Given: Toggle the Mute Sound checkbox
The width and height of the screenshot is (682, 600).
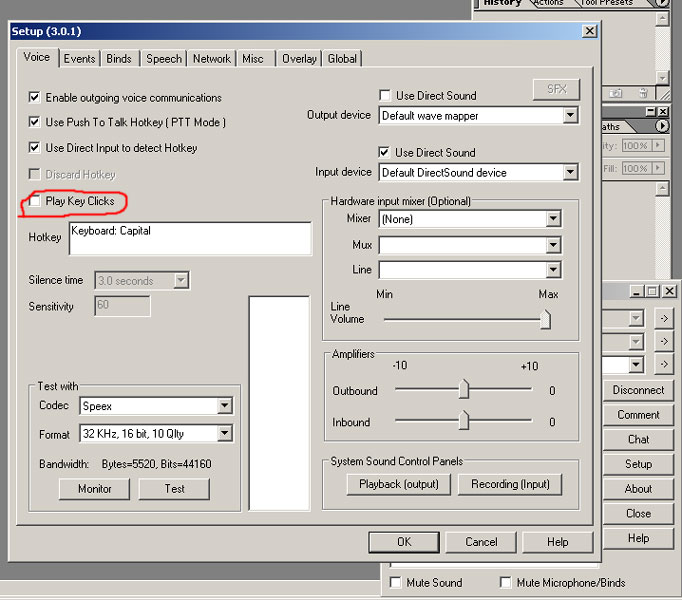Looking at the screenshot, I should 396,583.
